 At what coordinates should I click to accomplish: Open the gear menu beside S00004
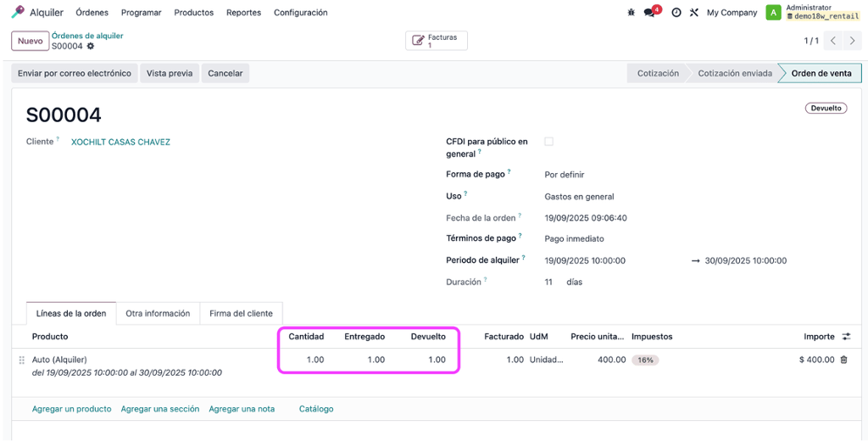tap(90, 47)
